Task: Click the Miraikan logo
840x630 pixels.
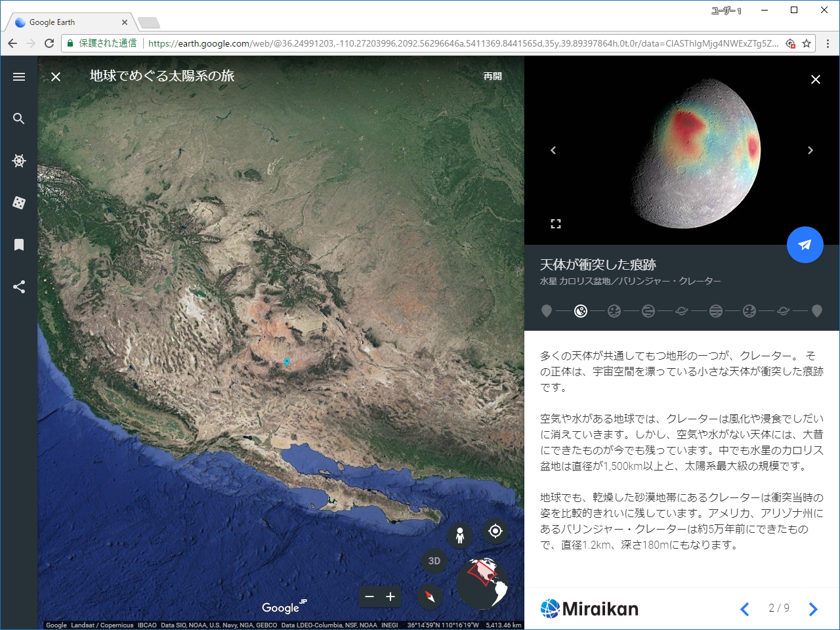Action: 589,609
